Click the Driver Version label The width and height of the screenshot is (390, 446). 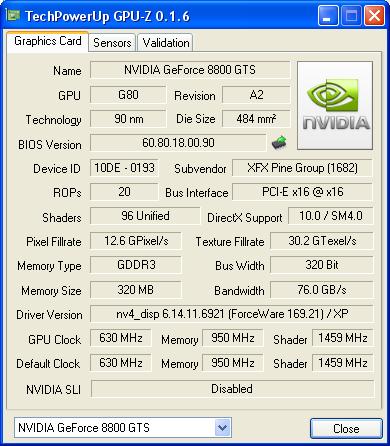[x=49, y=315]
